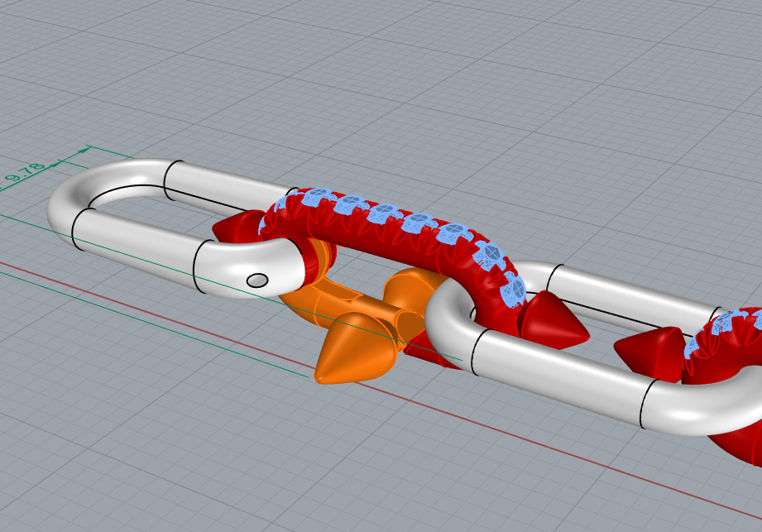Pick the bright red cone spike pointing right
Screen dimensions: 762x532
[554, 321]
